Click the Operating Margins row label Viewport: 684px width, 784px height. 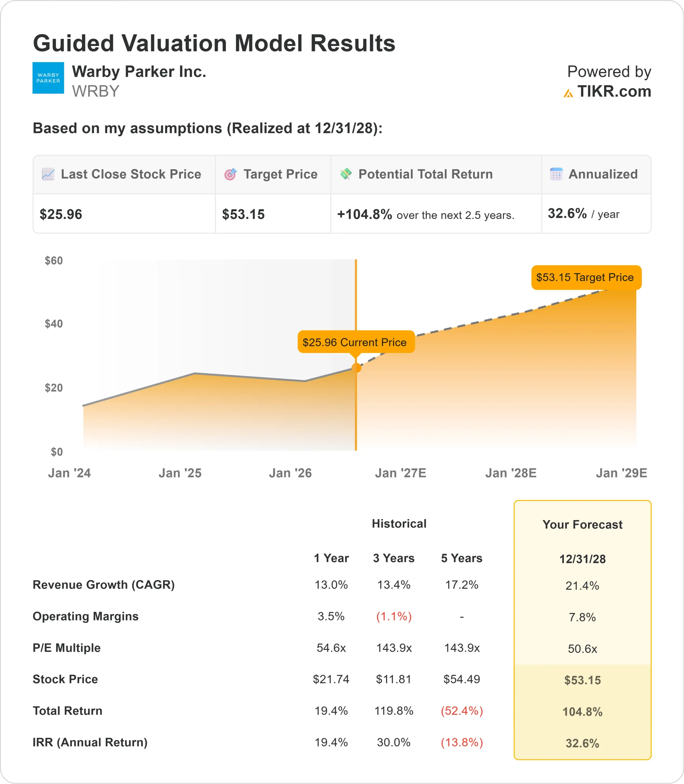[x=85, y=616]
